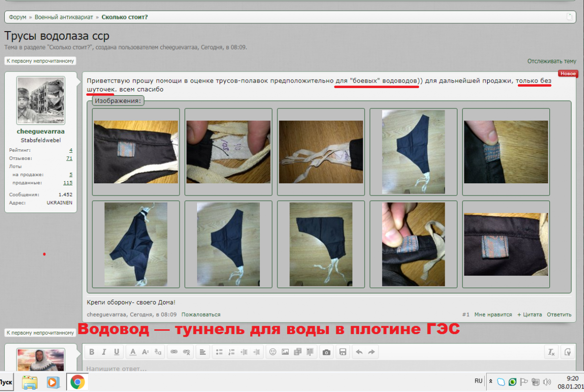Collapse the Изображения spoiler block
This screenshot has width=584, height=392.
(118, 100)
